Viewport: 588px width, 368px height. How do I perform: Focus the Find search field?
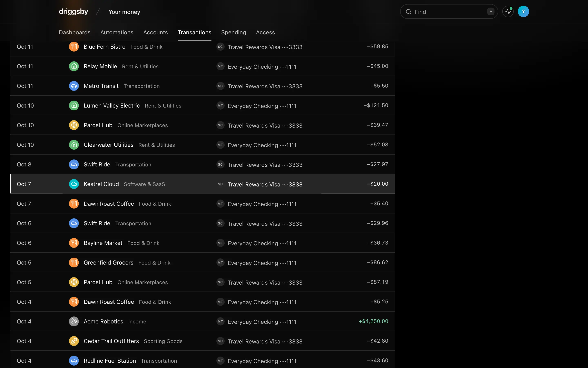[x=449, y=11]
